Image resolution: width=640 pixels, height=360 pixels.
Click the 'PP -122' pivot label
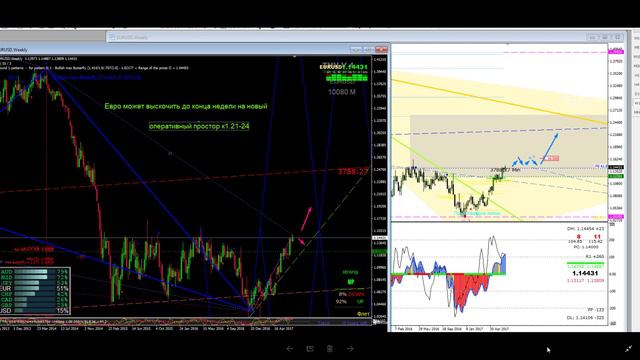(x=596, y=310)
